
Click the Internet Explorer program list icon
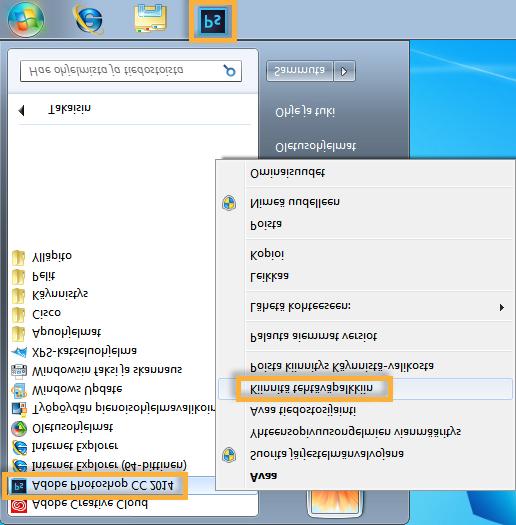[x=19, y=447]
